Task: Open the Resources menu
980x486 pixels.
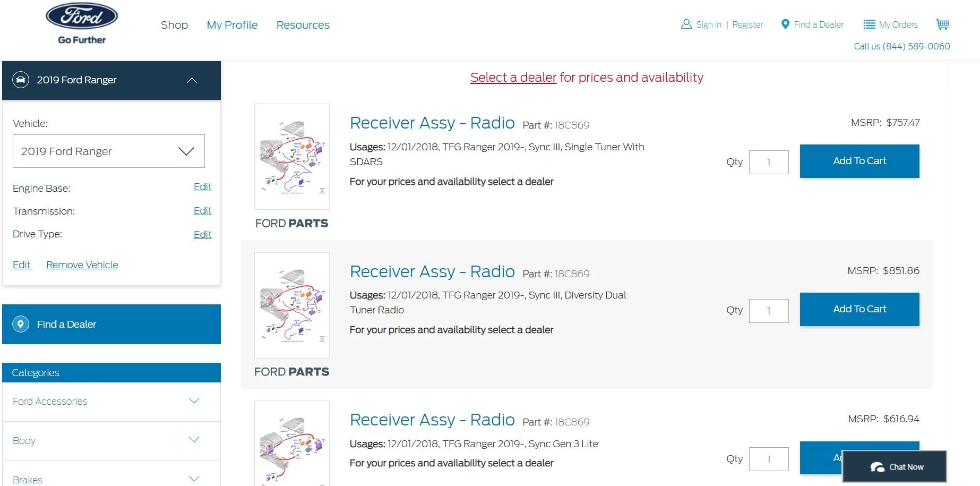Action: point(303,25)
